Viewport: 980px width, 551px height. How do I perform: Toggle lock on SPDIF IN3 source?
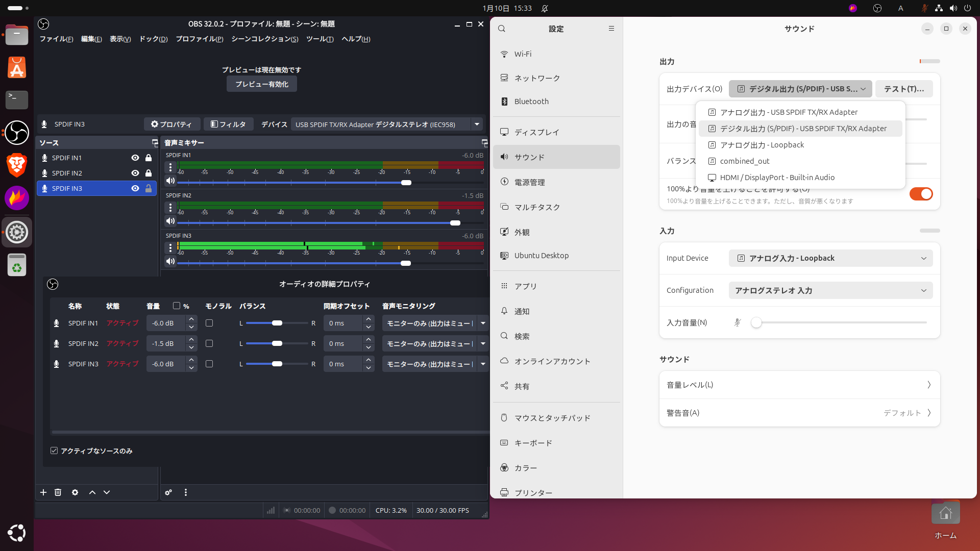coord(149,188)
